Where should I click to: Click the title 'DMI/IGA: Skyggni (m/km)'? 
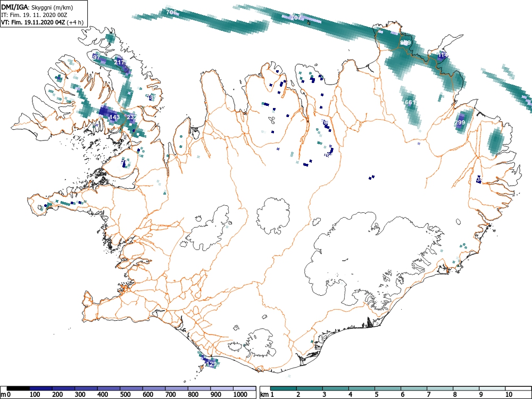coord(37,7)
